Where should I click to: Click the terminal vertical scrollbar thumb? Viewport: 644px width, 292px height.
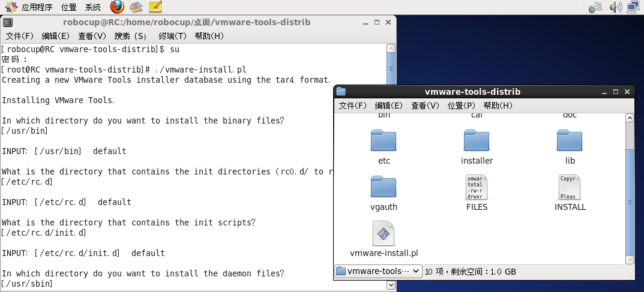(x=391, y=70)
